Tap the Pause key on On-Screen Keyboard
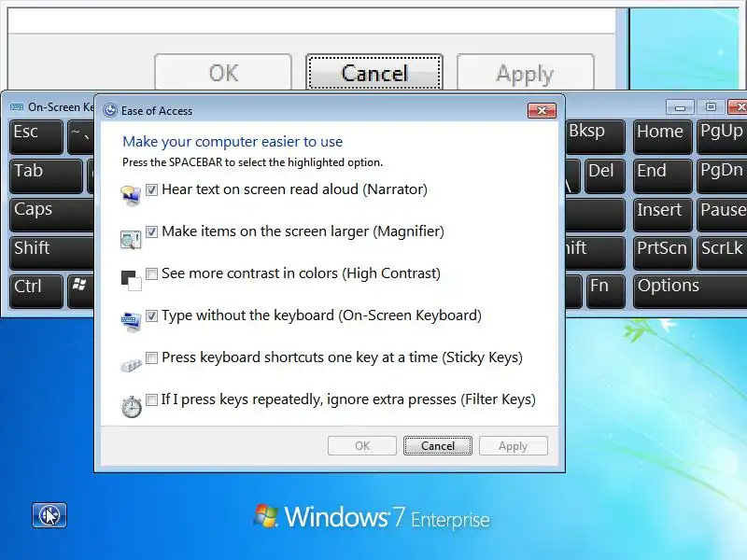Viewport: 747px width, 560px height. coord(722,215)
